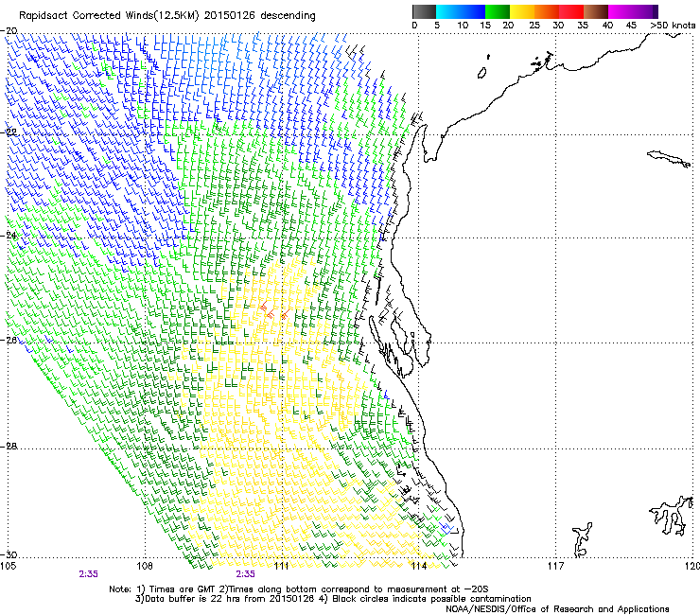The width and height of the screenshot is (700, 615).
Task: Click the yellow 20-25 knots color segment
Action: (521, 12)
